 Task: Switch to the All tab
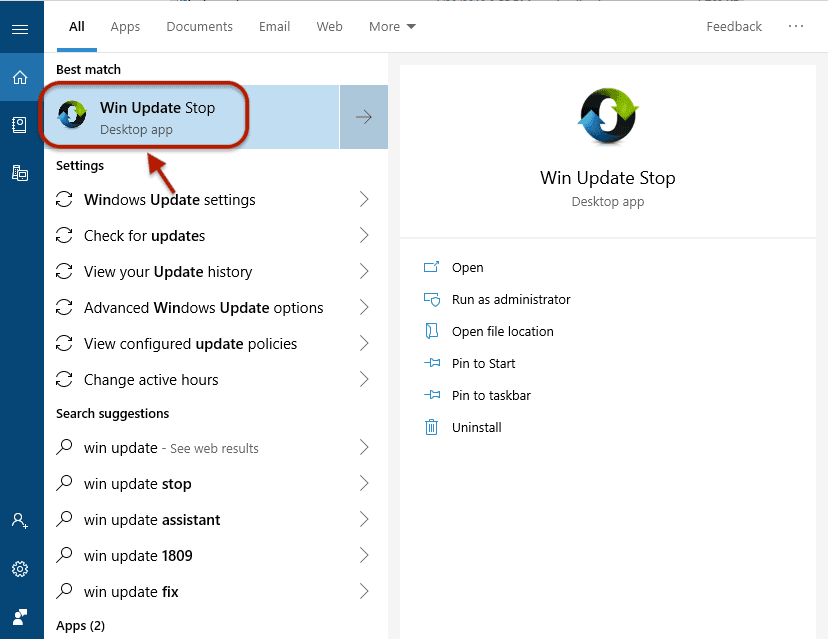coord(77,26)
